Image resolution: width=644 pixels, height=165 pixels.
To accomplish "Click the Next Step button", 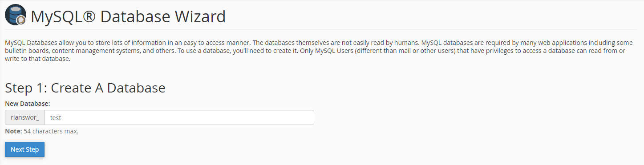I will click(24, 149).
